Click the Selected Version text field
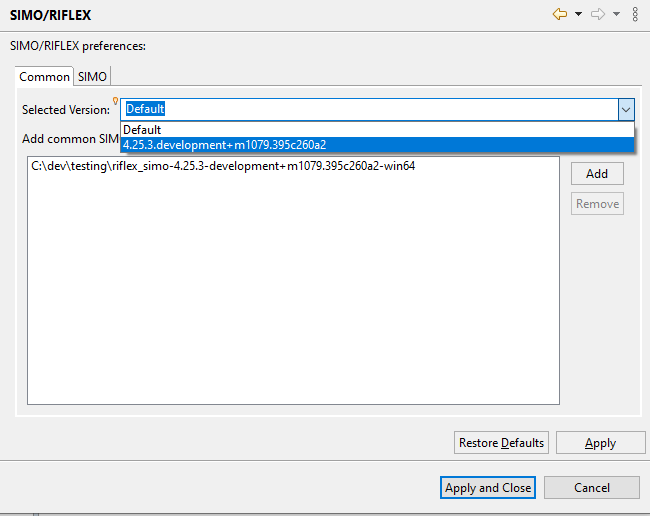The height and width of the screenshot is (516, 650). point(368,109)
